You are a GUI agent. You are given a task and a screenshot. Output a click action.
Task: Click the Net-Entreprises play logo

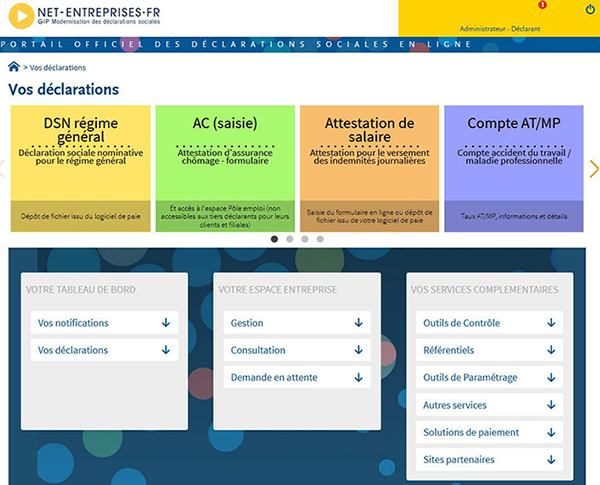(21, 16)
